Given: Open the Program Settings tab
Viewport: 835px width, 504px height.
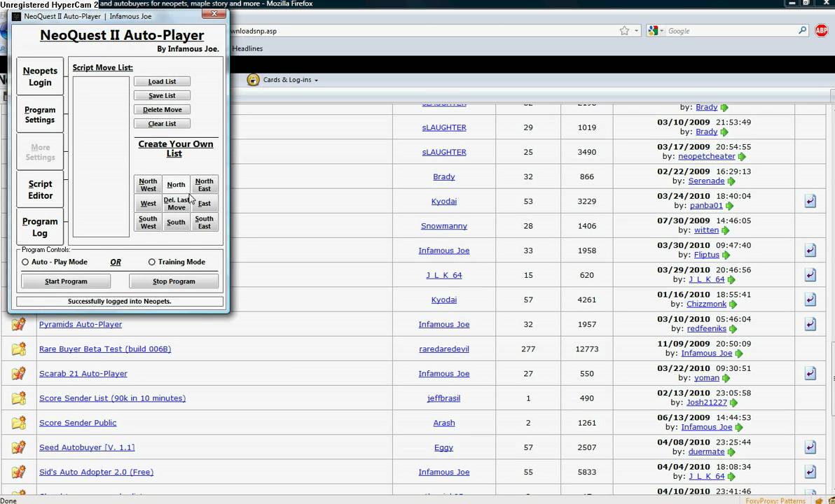Looking at the screenshot, I should click(x=40, y=114).
